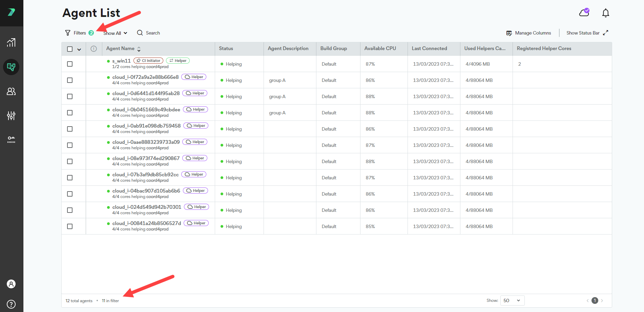Open the users icon in sidebar
The image size is (644, 312).
[x=11, y=91]
